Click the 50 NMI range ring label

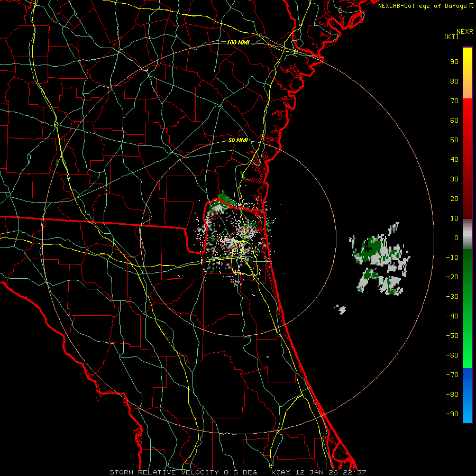[x=238, y=140]
